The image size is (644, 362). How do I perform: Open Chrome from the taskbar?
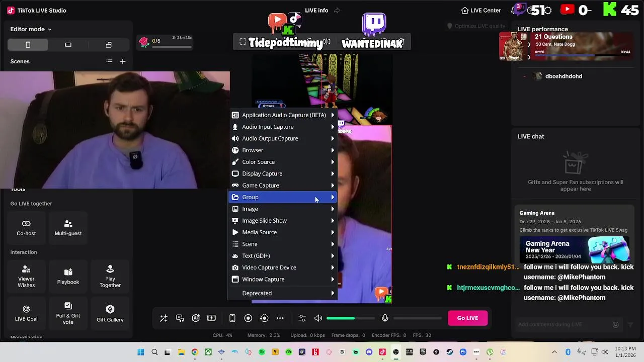coord(195,352)
